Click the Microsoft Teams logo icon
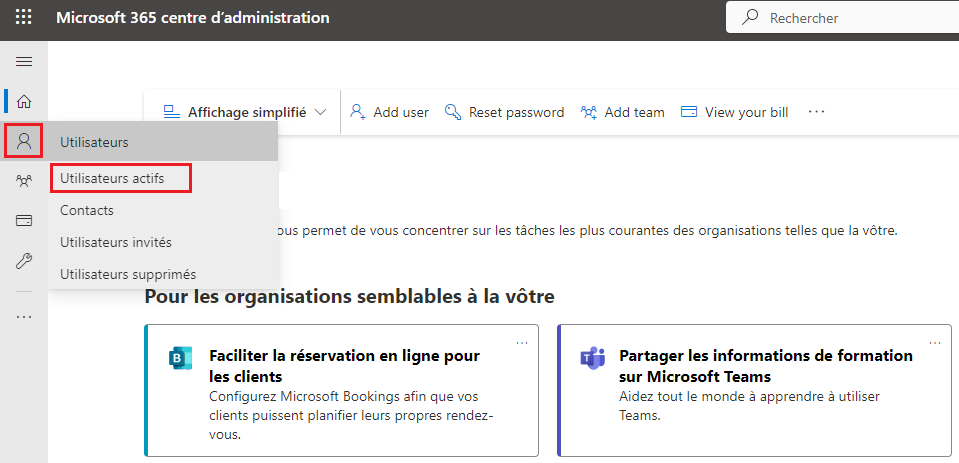 click(592, 358)
